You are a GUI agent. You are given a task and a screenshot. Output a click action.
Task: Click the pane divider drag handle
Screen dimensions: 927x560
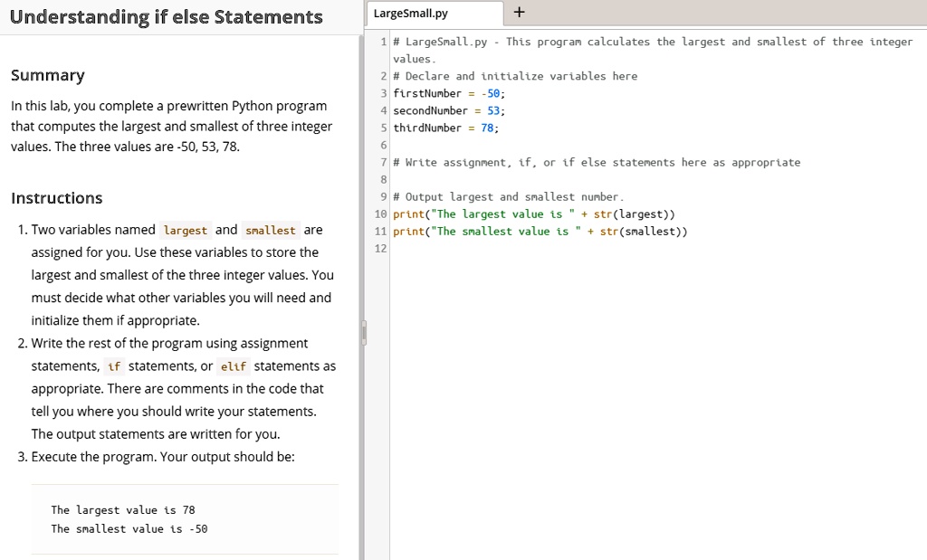point(364,333)
